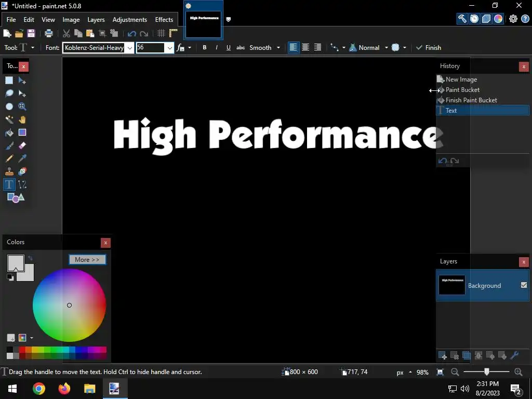Select the Eraser tool
This screenshot has height=399, width=532.
coord(22,145)
